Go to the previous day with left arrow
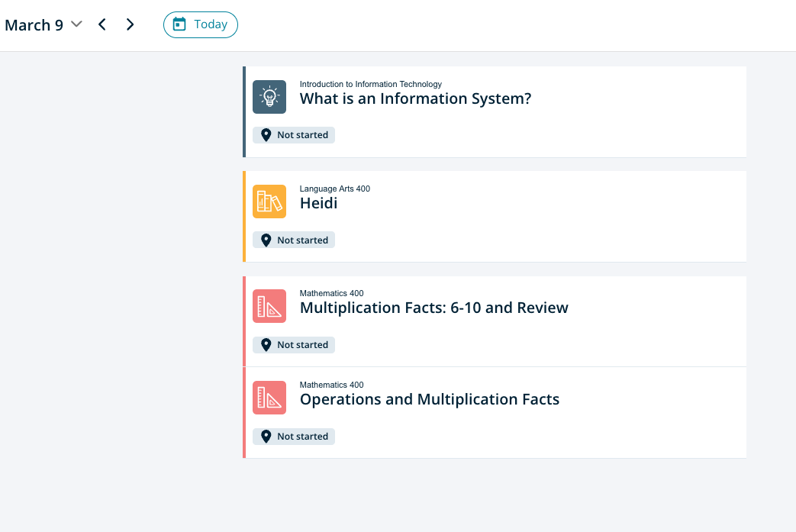 click(102, 24)
